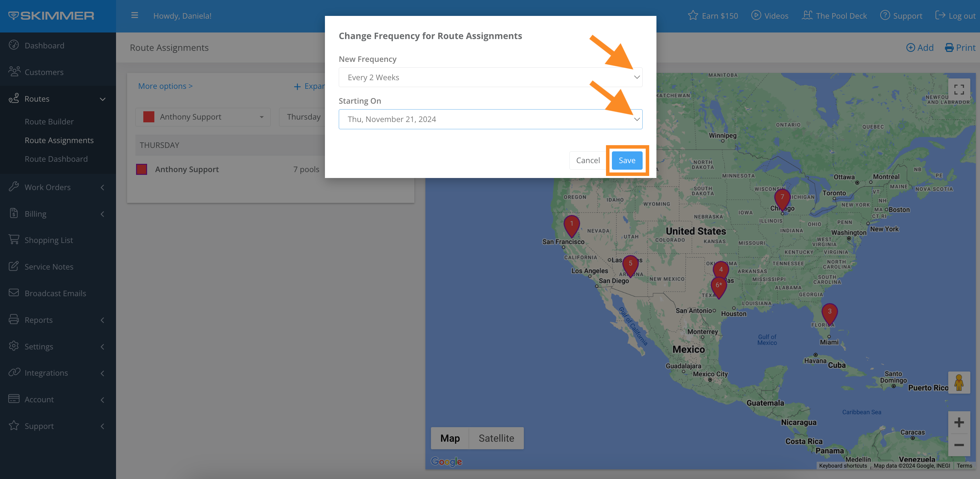Expand the Account chevron
980x479 pixels.
click(x=102, y=400)
